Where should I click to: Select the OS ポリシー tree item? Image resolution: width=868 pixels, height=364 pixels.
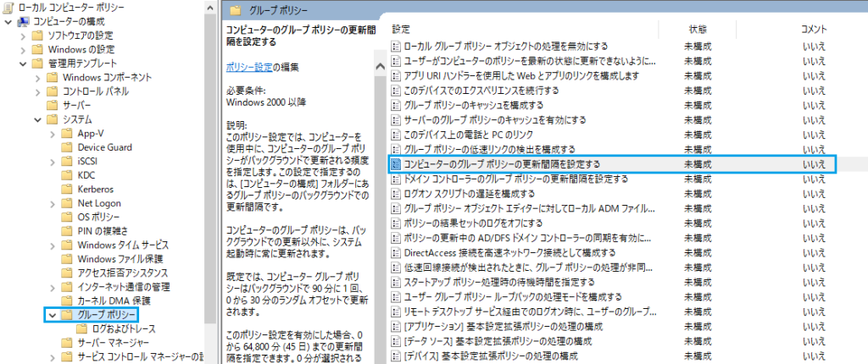coord(98,217)
